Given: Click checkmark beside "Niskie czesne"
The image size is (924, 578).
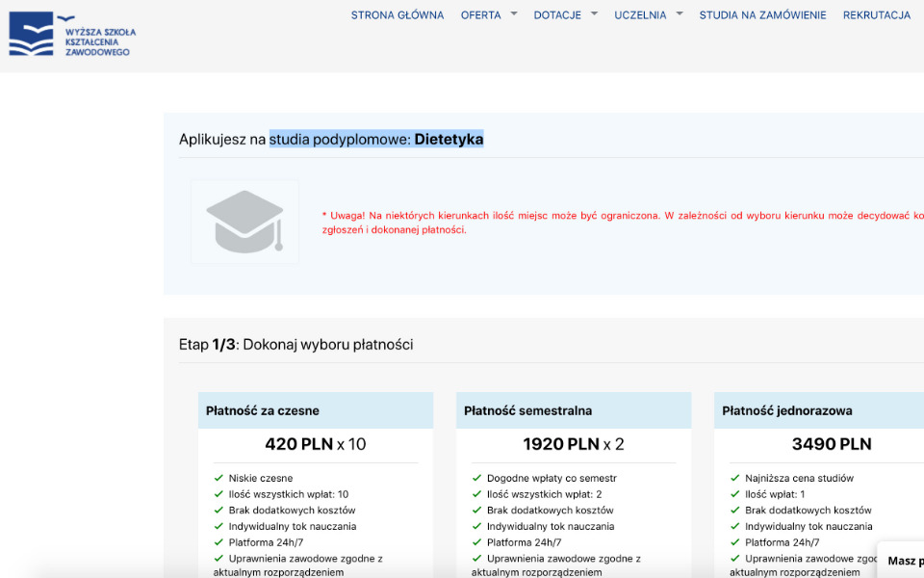Looking at the screenshot, I should point(217,477).
